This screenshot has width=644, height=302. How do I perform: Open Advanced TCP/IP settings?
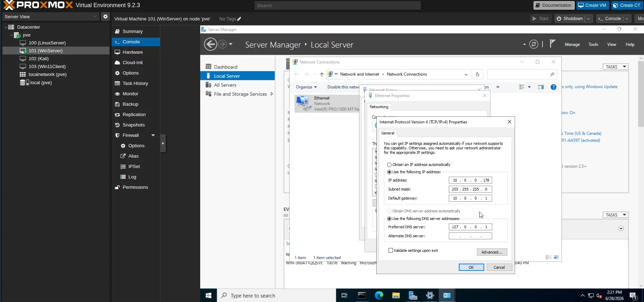(x=492, y=252)
